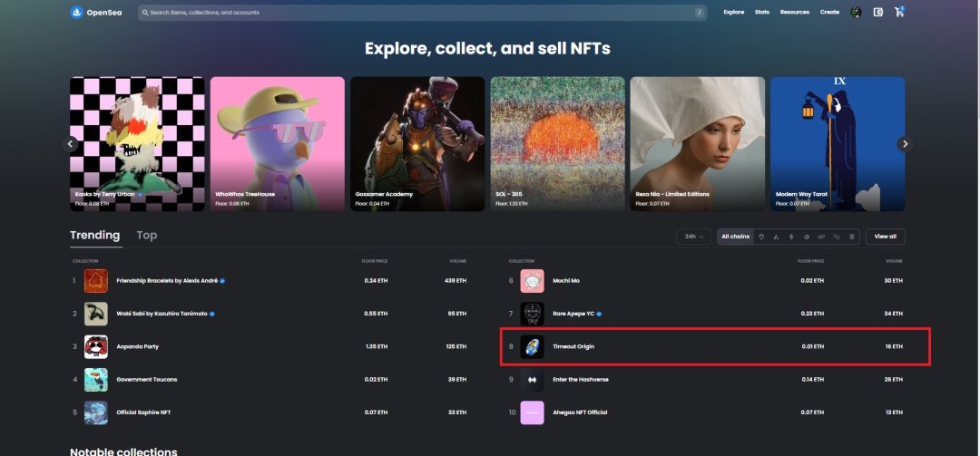The image size is (980, 456).
Task: Click Mochi Mo collection thumbnail icon
Action: pyautogui.click(x=532, y=280)
